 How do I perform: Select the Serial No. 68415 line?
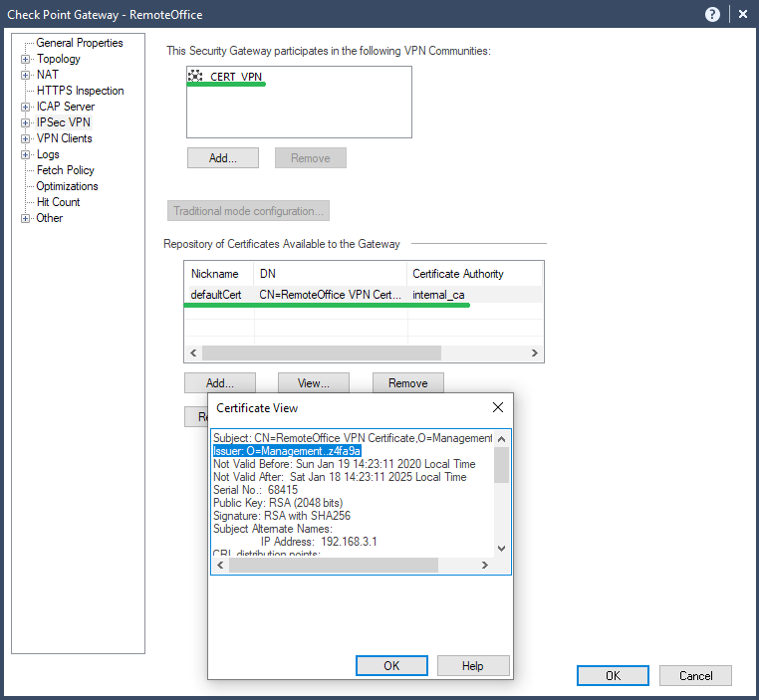pyautogui.click(x=256, y=490)
